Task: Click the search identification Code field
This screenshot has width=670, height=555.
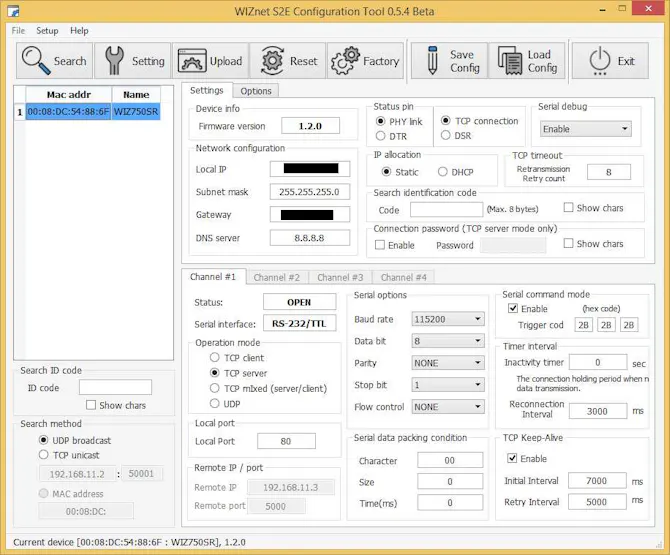Action: click(x=446, y=210)
